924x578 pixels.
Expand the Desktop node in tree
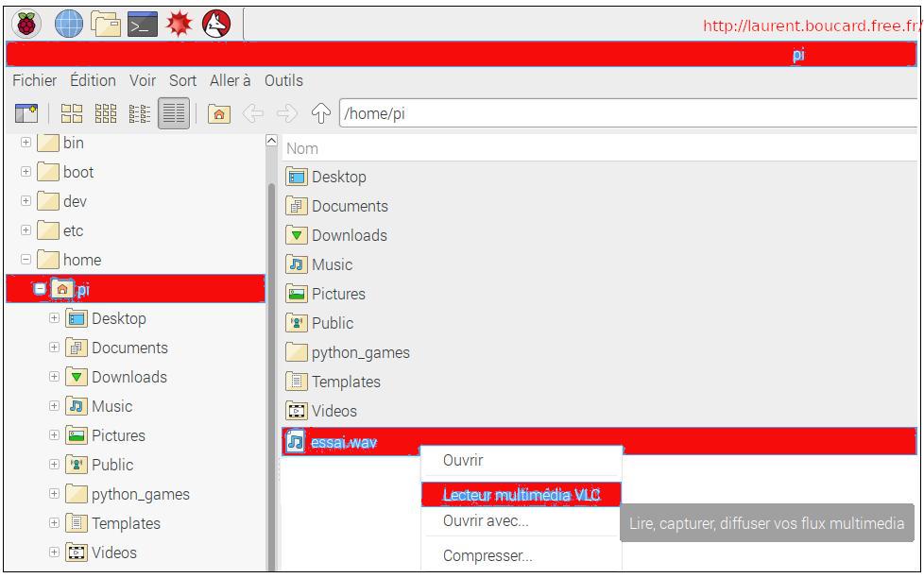click(x=54, y=318)
